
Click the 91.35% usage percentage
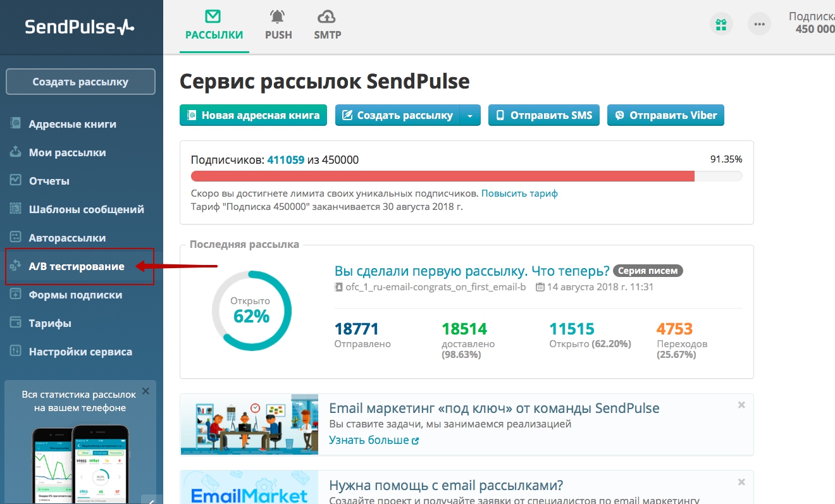click(x=726, y=159)
